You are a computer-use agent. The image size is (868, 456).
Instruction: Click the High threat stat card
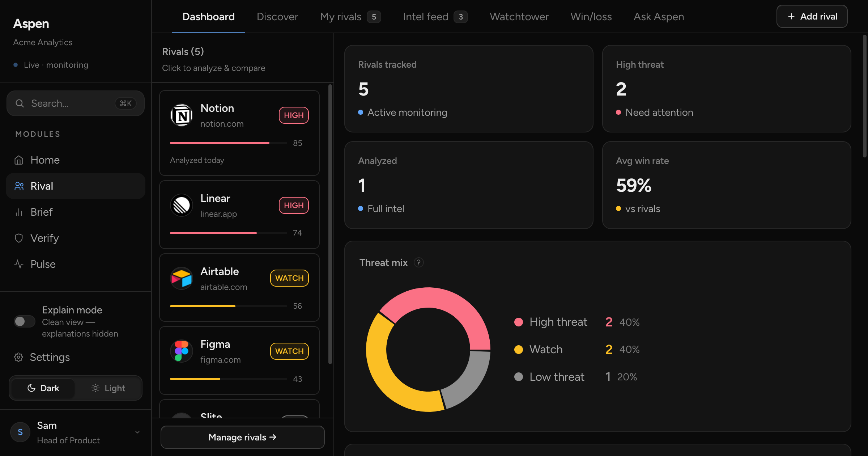[x=727, y=89]
